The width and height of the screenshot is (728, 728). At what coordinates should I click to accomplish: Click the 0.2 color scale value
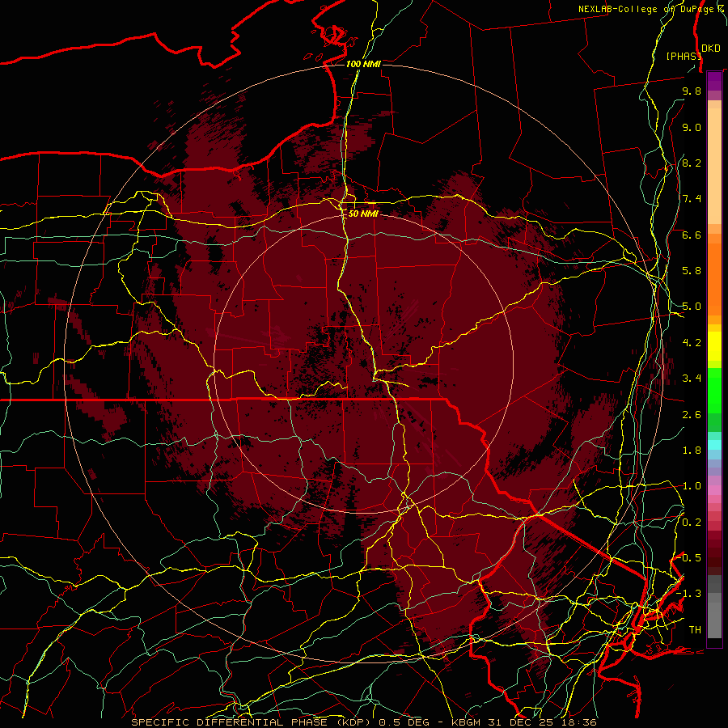point(692,523)
